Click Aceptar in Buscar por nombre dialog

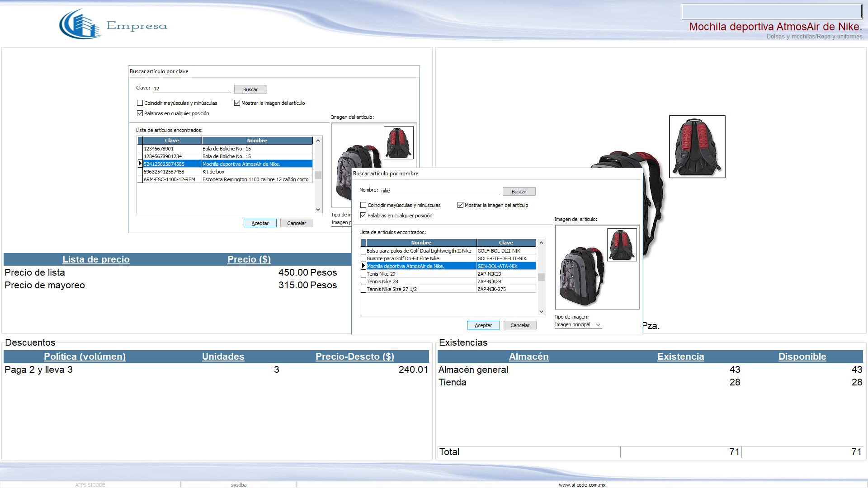coord(483,325)
